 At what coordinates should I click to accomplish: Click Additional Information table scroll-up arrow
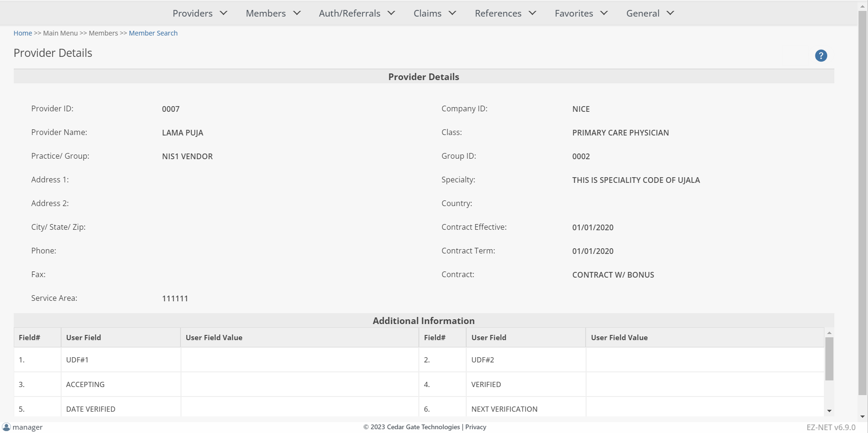pyautogui.click(x=829, y=333)
